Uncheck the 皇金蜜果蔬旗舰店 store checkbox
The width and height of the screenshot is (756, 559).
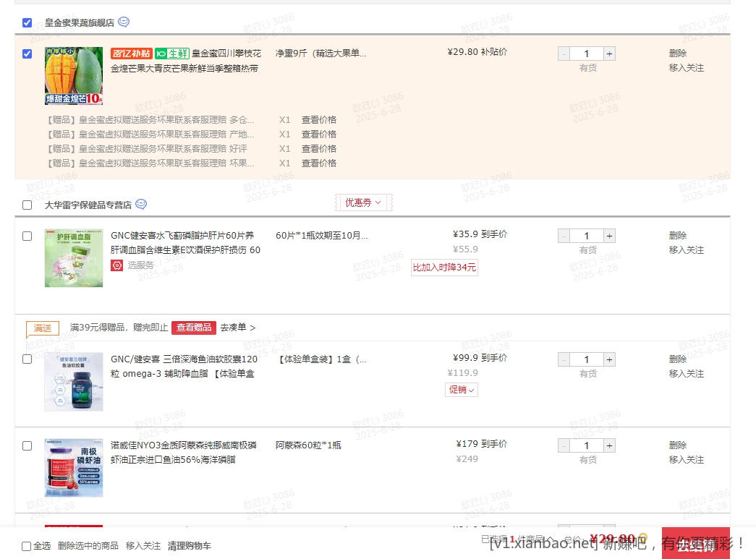click(x=27, y=22)
